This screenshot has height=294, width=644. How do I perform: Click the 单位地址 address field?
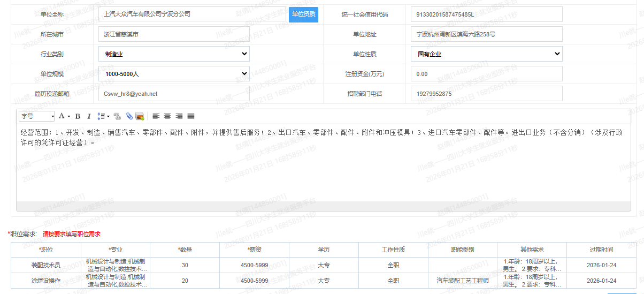pyautogui.click(x=487, y=34)
